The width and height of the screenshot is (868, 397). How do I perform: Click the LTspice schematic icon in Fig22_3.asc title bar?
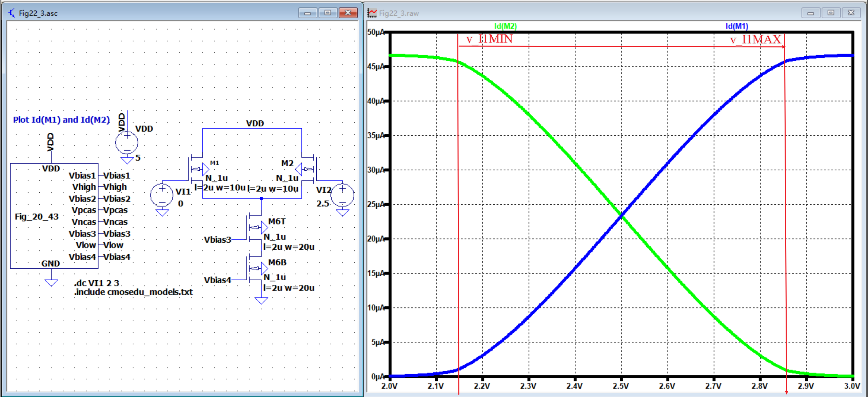(12, 13)
